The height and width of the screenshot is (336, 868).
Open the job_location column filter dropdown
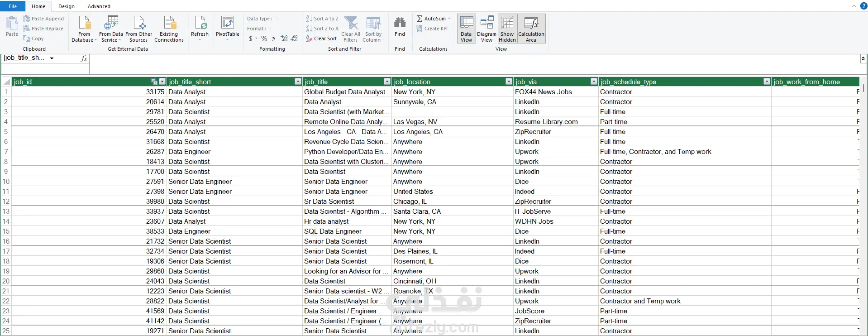coord(509,82)
